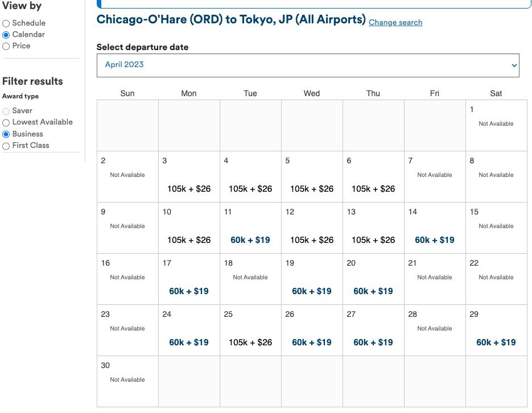Click the departure date dropdown chevron

click(512, 65)
